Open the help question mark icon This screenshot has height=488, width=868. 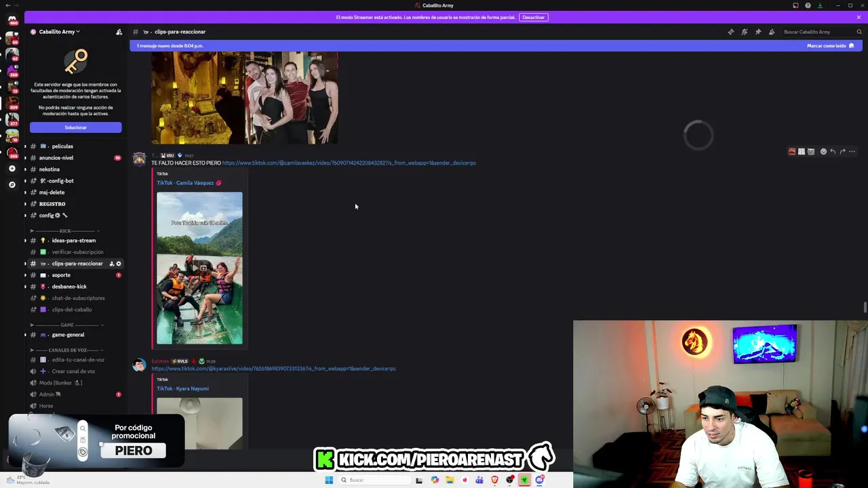click(808, 5)
